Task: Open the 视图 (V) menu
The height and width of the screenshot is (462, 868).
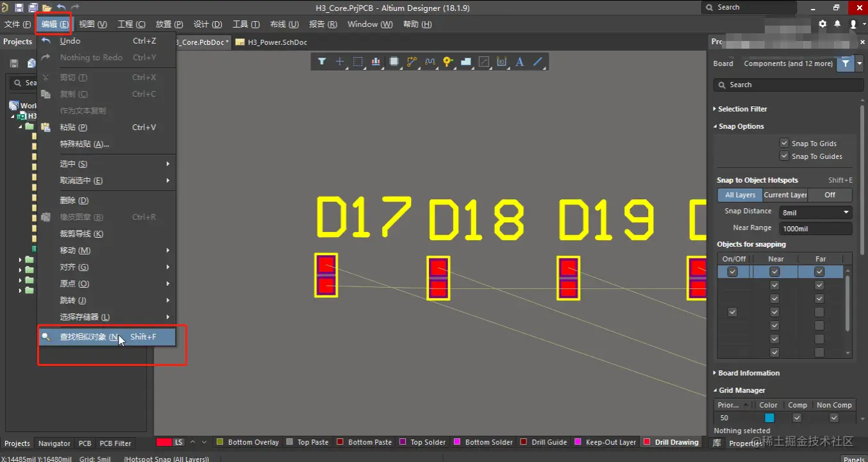Action: point(93,24)
